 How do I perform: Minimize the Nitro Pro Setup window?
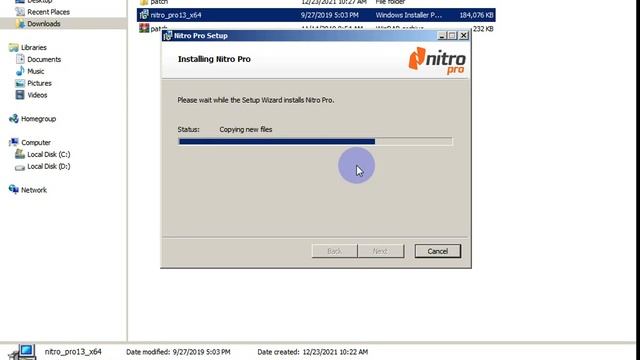[x=442, y=36]
